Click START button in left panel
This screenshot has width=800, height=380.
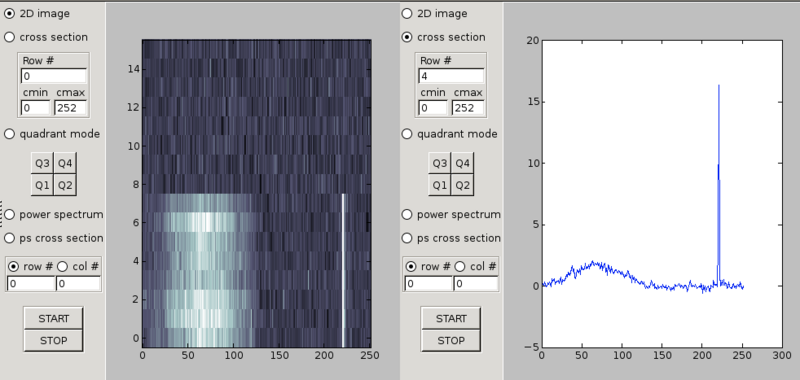[x=53, y=319]
